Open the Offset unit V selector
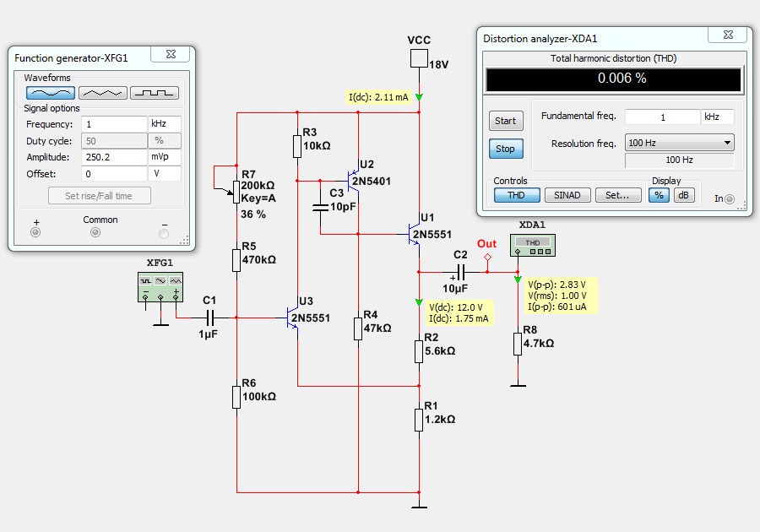Screen dimensions: 760x532 point(165,173)
